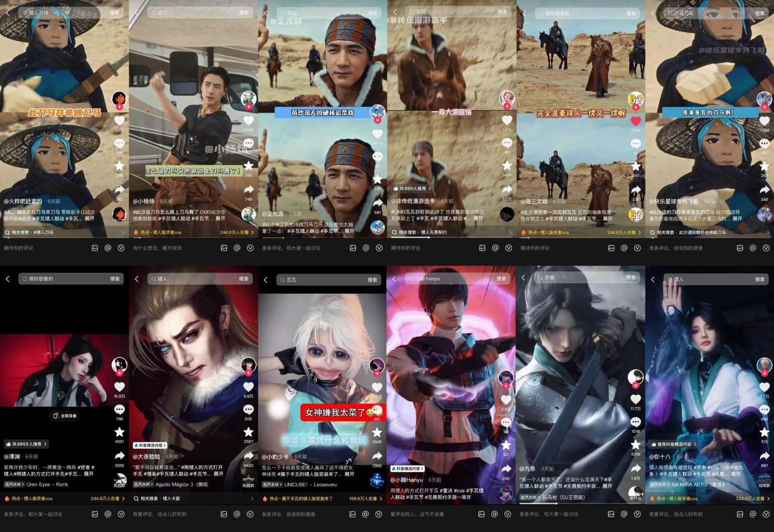Viewport: 774px width, 532px height.
Task: Share the @小豹少爷 video
Action: point(377,456)
